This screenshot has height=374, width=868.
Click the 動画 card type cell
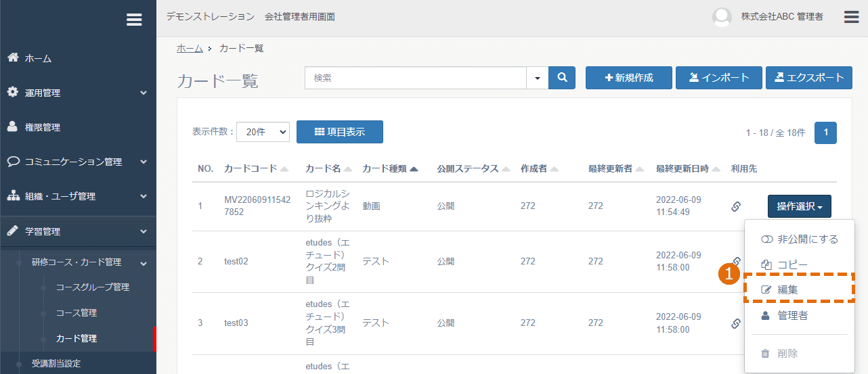371,206
